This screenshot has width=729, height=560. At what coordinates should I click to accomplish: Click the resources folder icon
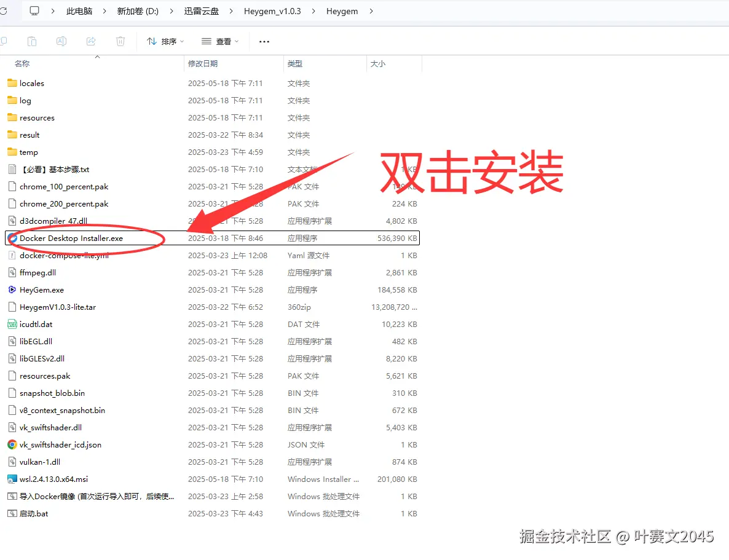click(x=12, y=117)
